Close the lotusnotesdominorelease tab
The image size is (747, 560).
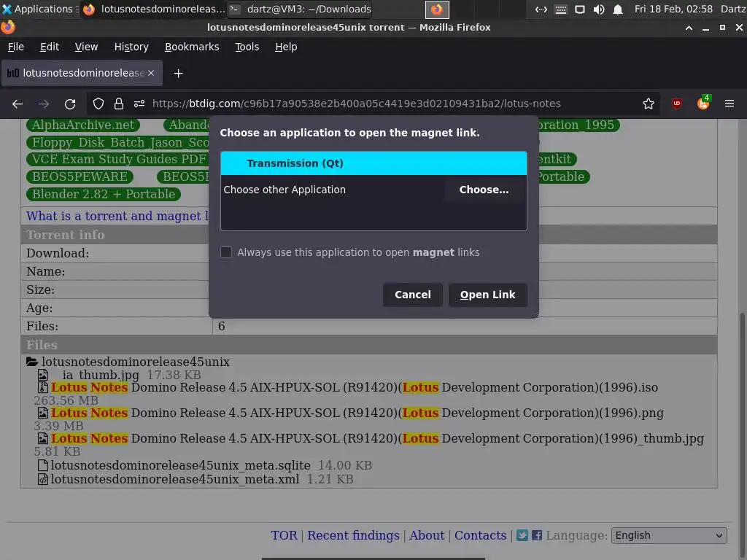click(x=151, y=73)
